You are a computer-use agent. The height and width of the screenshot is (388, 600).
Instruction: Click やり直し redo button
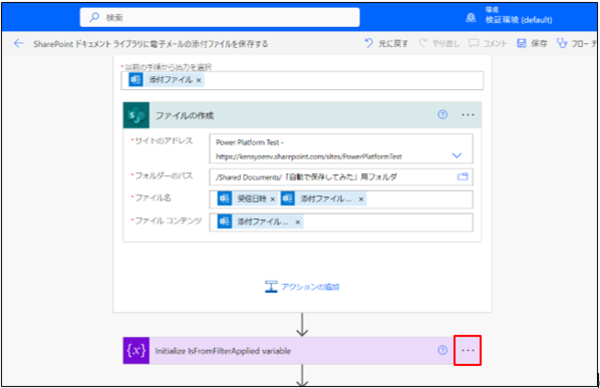[x=439, y=43]
